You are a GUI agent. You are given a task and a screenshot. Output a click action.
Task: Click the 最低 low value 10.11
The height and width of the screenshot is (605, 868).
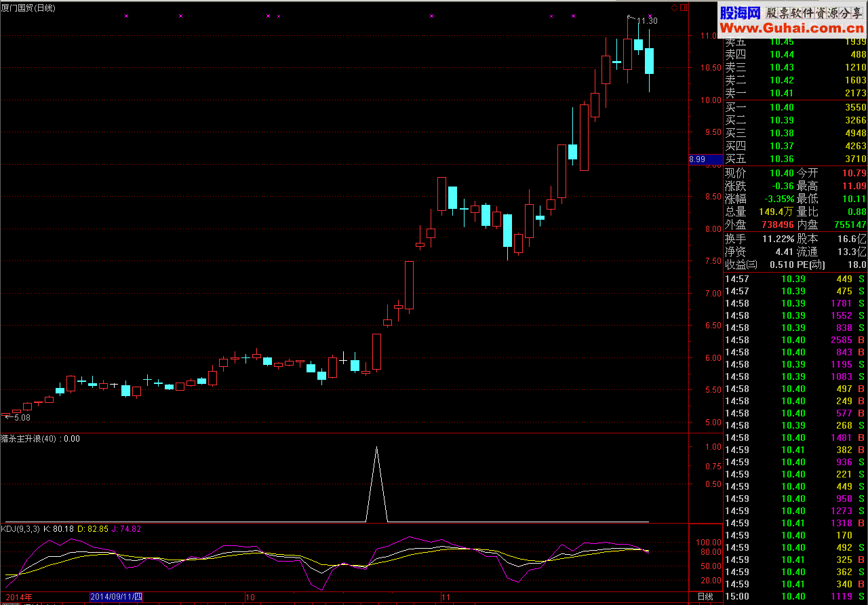[854, 199]
